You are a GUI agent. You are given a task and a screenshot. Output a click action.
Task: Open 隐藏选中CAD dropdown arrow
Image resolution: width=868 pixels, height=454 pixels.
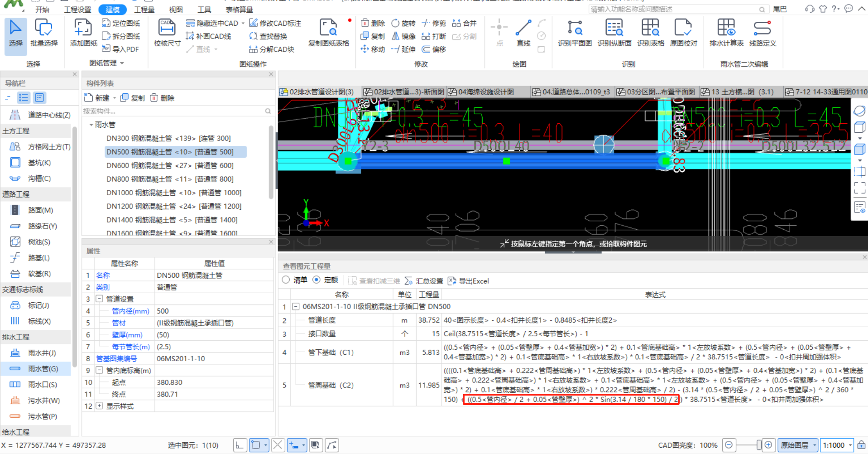(x=243, y=23)
